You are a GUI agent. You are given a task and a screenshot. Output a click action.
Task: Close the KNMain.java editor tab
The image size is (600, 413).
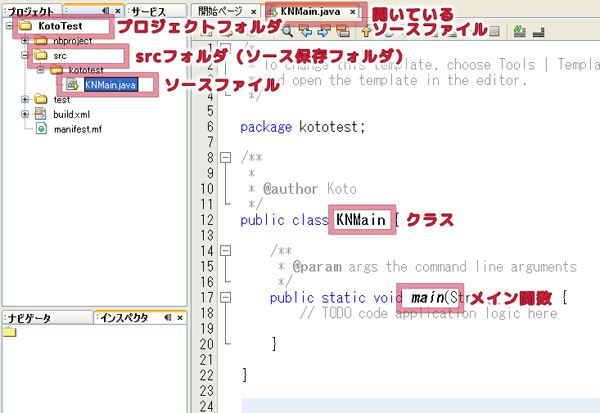[352, 12]
